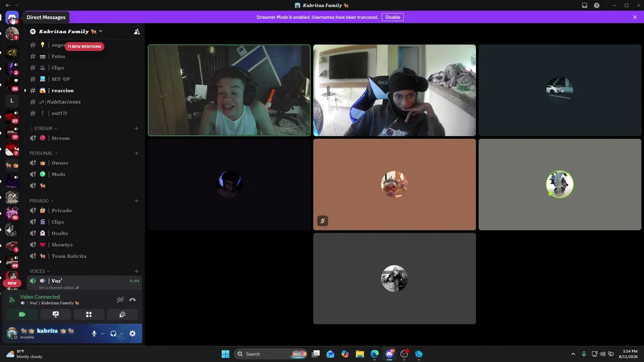Image resolution: width=644 pixels, height=362 pixels.
Task: Open the soundboard button in voice panel
Action: tap(122, 314)
